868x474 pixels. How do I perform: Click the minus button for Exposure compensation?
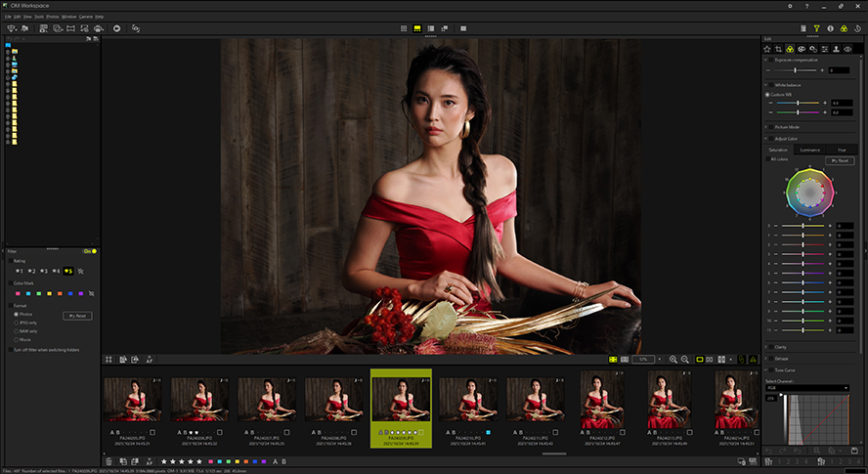768,70
